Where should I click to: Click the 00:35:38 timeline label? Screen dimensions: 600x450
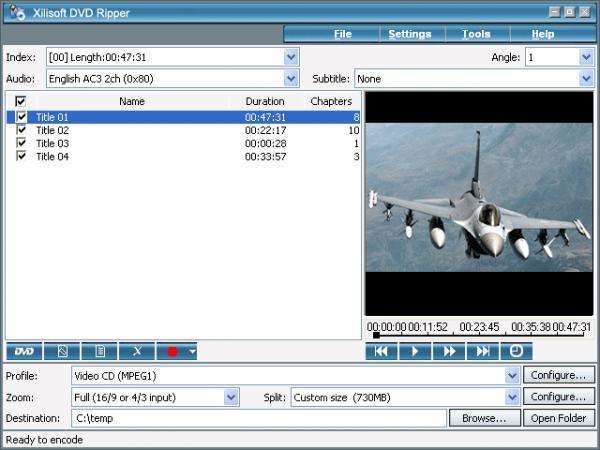531,327
